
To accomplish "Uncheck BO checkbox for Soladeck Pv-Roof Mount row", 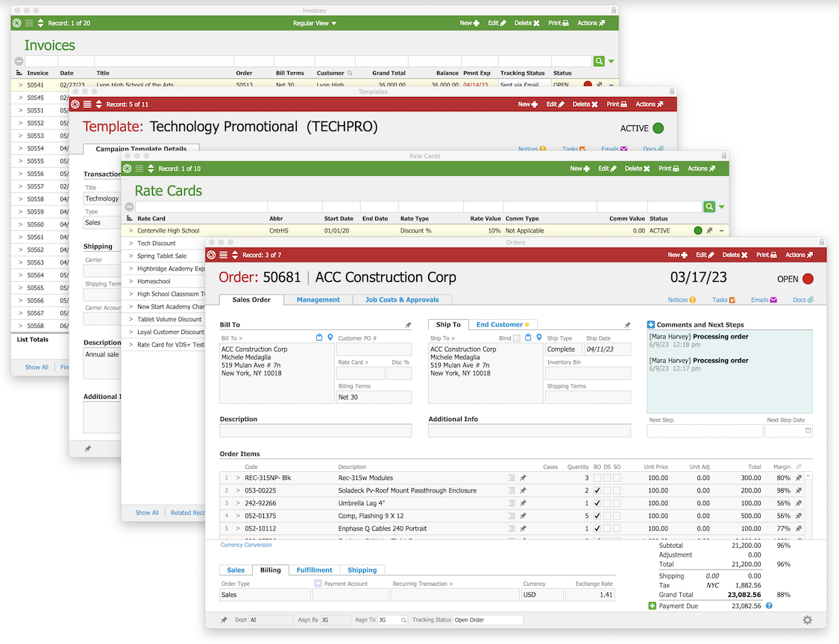I will click(x=597, y=490).
